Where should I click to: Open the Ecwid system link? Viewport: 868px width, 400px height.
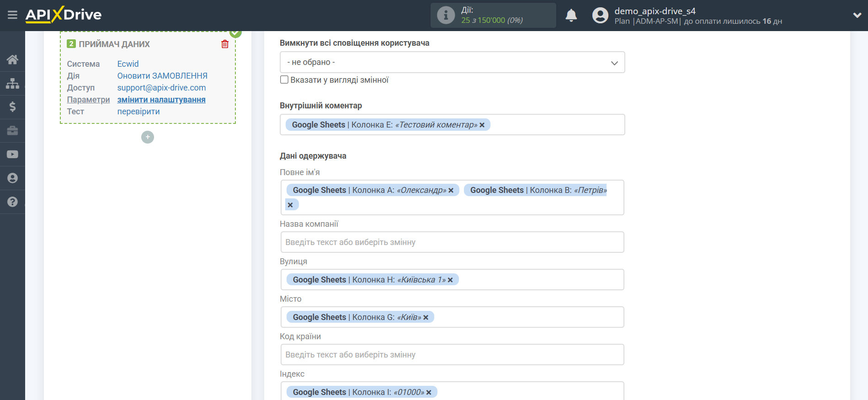(128, 64)
